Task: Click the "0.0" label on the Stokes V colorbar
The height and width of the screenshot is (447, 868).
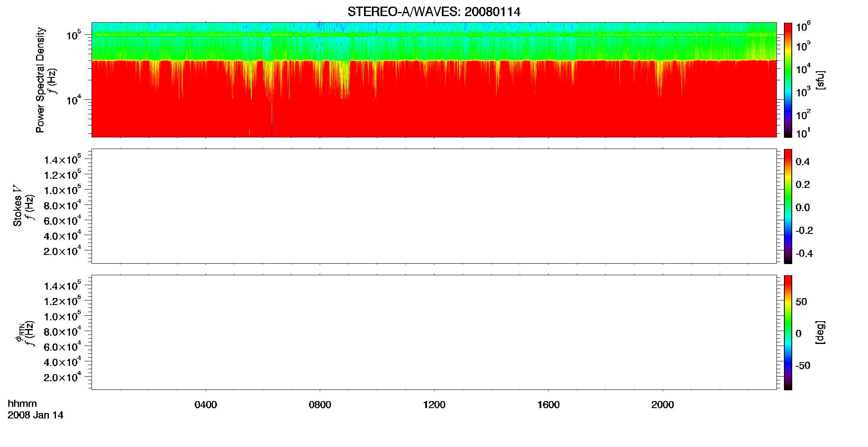Action: [x=803, y=207]
